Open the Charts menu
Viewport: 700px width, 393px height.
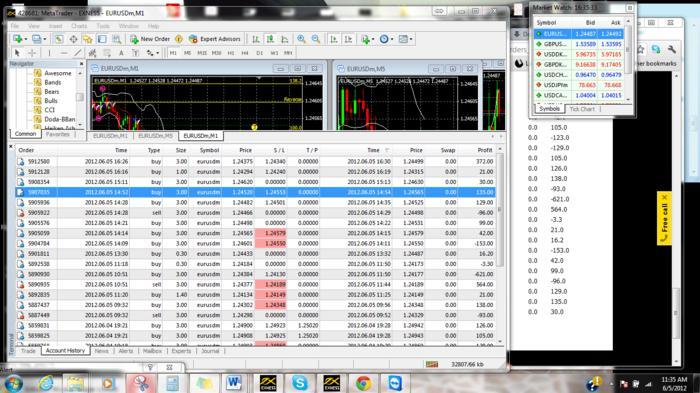(79, 26)
